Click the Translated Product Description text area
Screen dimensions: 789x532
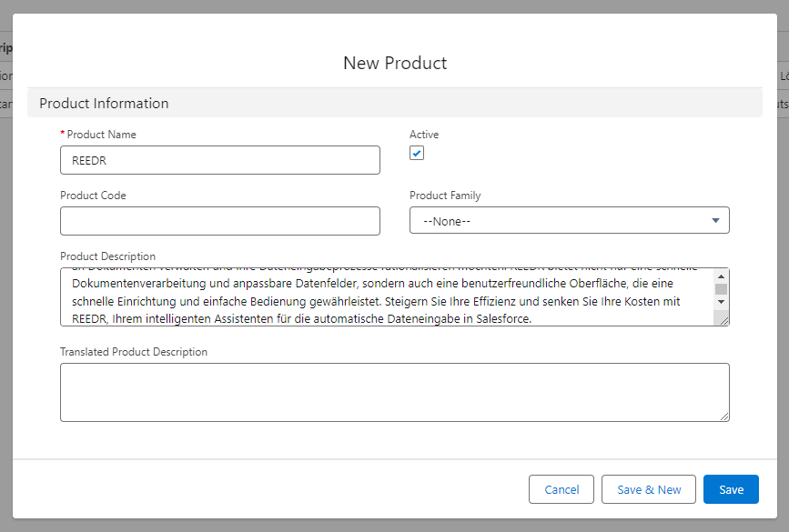point(394,392)
